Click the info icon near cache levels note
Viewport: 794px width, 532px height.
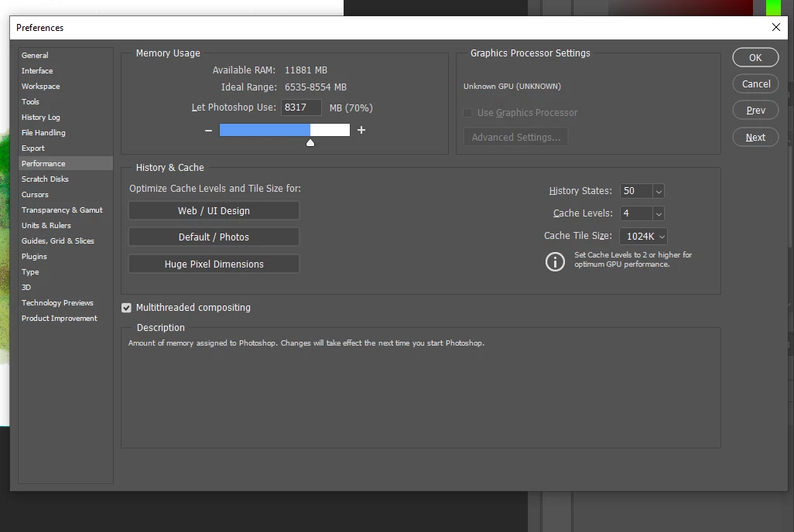(x=555, y=261)
